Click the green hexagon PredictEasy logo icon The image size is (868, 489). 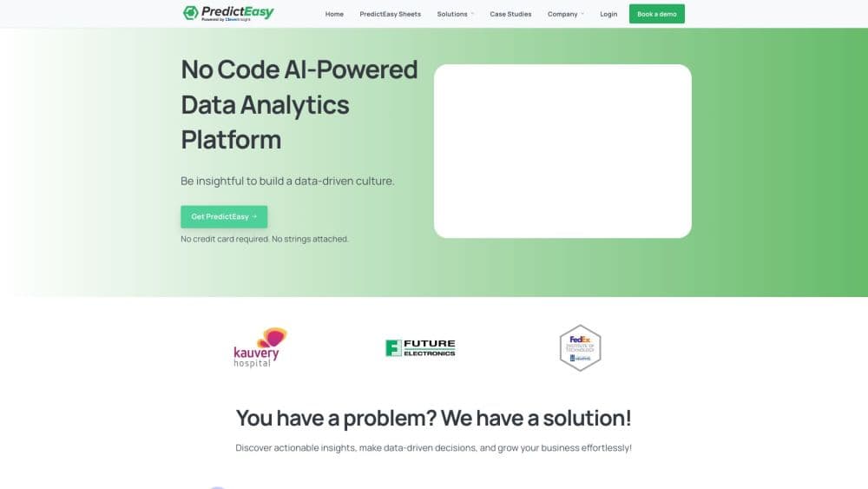click(x=191, y=13)
